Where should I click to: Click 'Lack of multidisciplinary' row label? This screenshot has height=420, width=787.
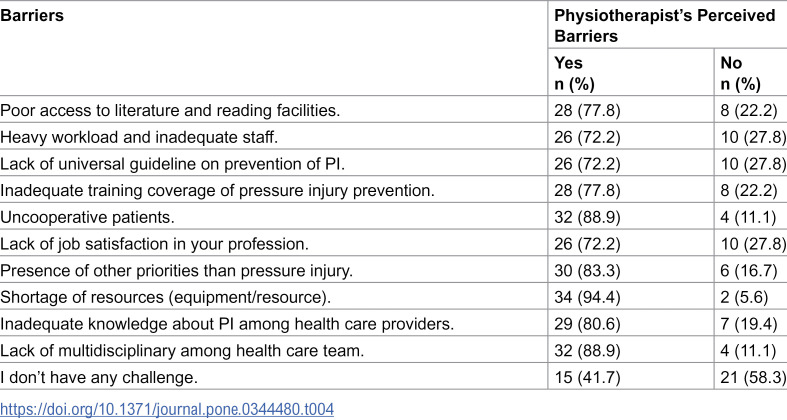pos(182,350)
